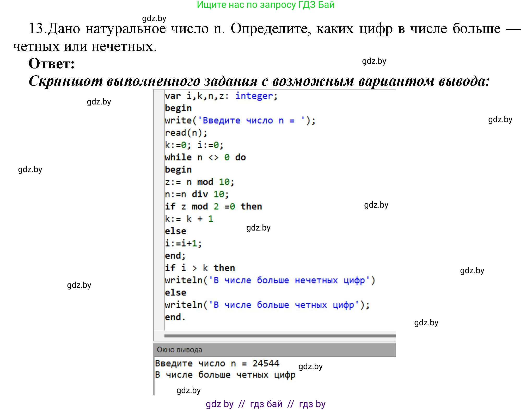Click the green 'Ищите нас по запросу ГДЗ Бай' text

[x=266, y=5]
